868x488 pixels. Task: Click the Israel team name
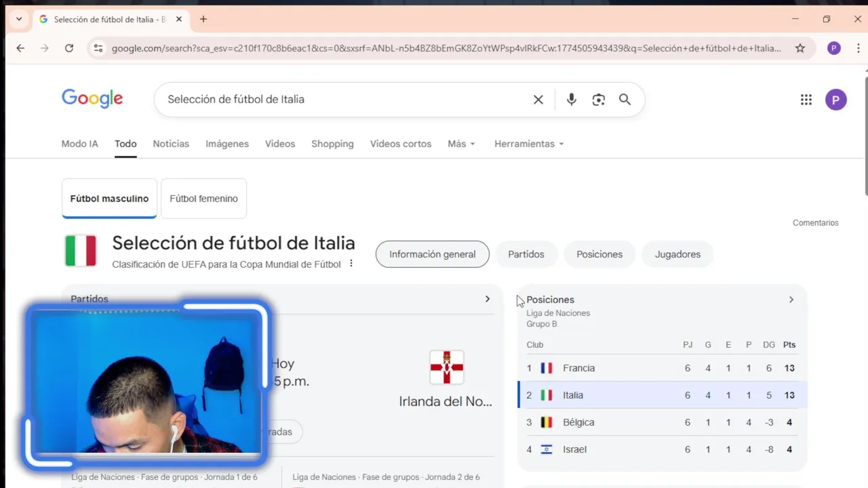click(x=575, y=449)
